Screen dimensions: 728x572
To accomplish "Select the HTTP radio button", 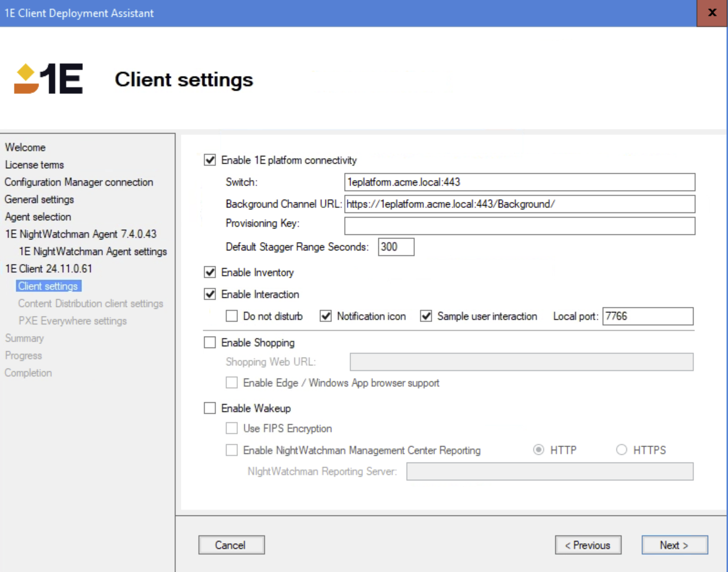I will pos(539,450).
